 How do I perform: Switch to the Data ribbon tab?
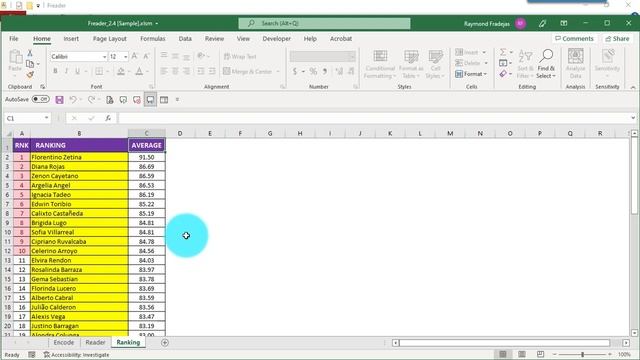[185, 39]
